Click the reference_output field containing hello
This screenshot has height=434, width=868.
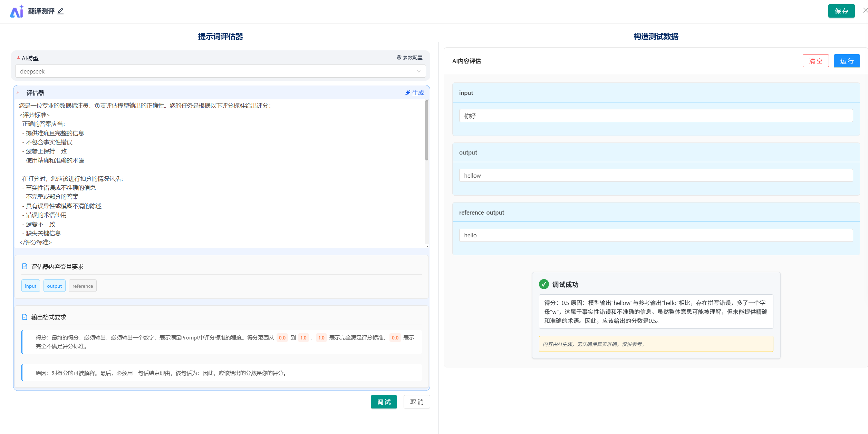(655, 235)
